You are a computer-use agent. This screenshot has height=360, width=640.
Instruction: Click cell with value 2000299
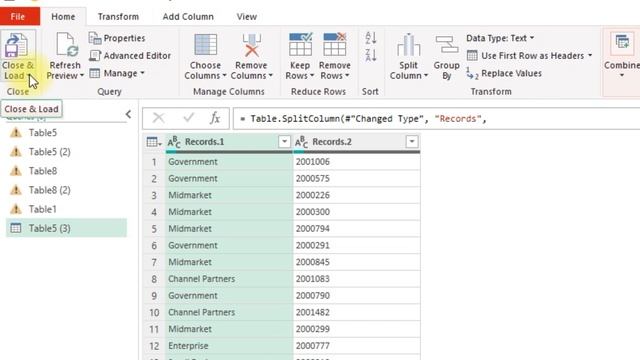[356, 329]
